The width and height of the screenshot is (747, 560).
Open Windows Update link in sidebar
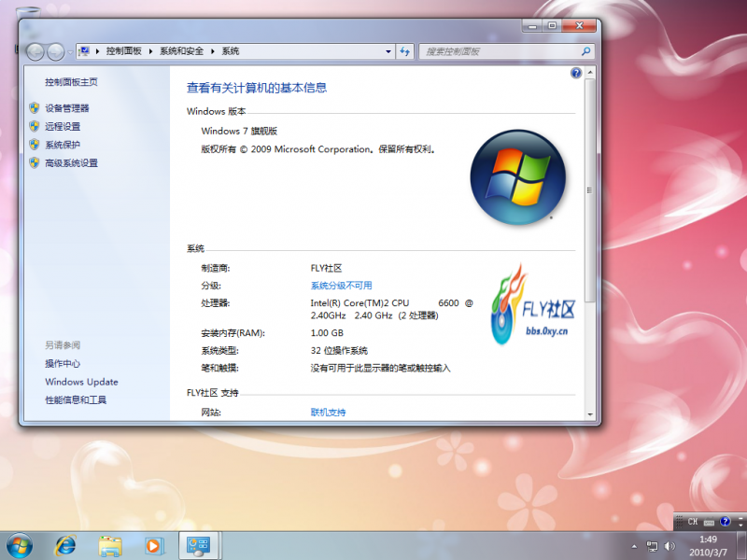pyautogui.click(x=81, y=382)
